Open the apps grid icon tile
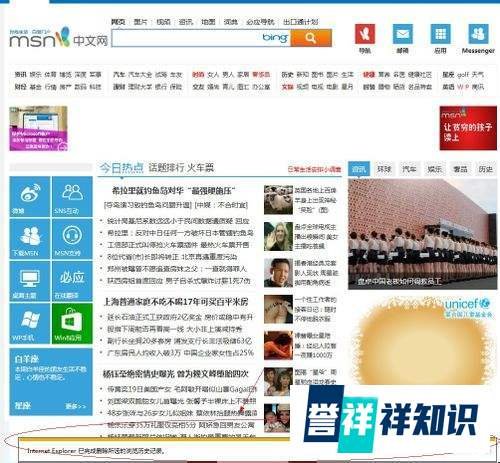Image resolution: width=500 pixels, height=463 pixels. tap(441, 34)
